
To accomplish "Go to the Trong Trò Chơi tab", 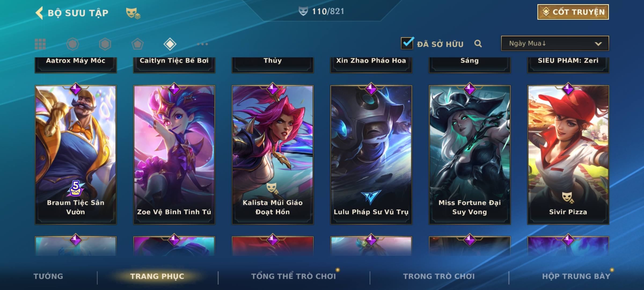I will point(439,276).
